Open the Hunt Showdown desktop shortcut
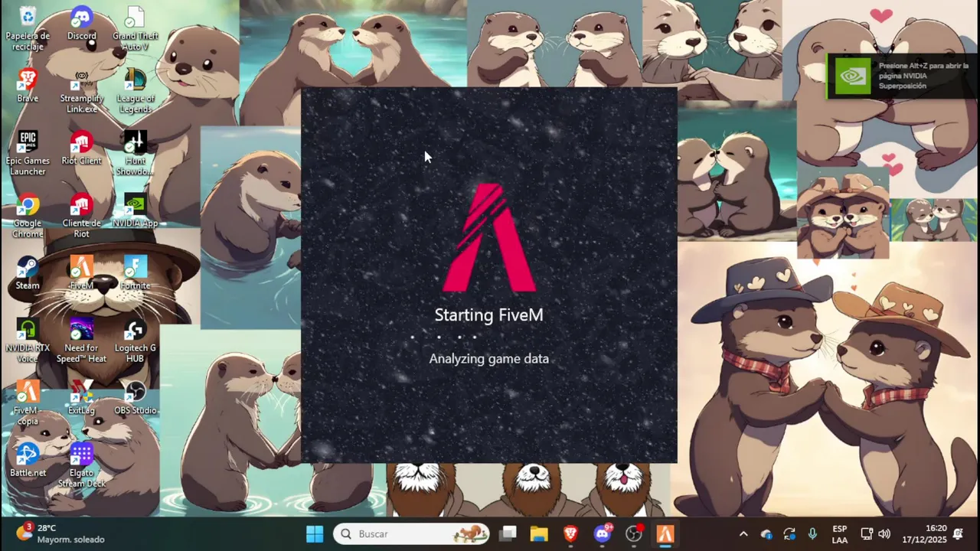This screenshot has width=980, height=551. (136, 153)
